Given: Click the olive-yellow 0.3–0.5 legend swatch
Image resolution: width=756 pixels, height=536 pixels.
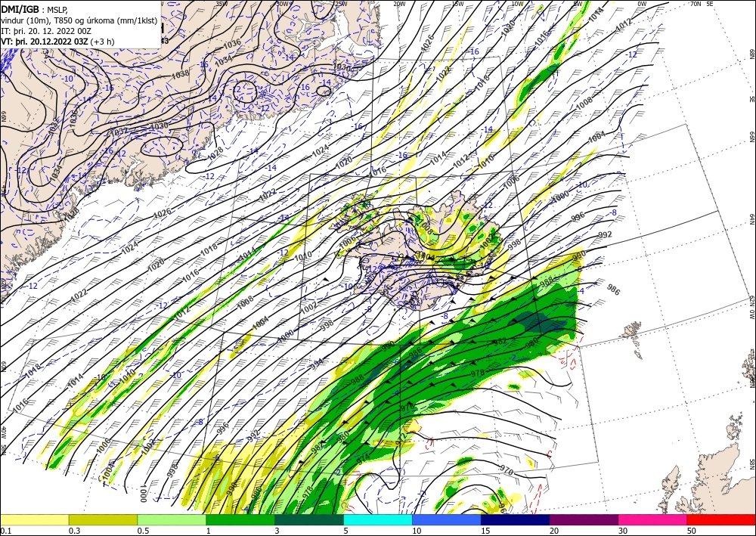Looking at the screenshot, I should pyautogui.click(x=103, y=519).
